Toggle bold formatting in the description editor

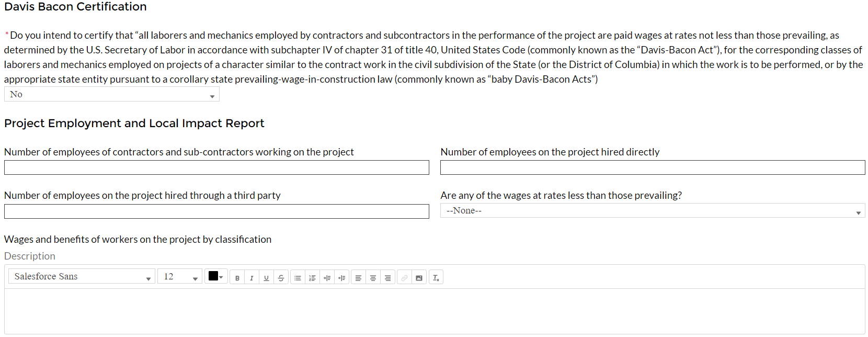pos(237,278)
